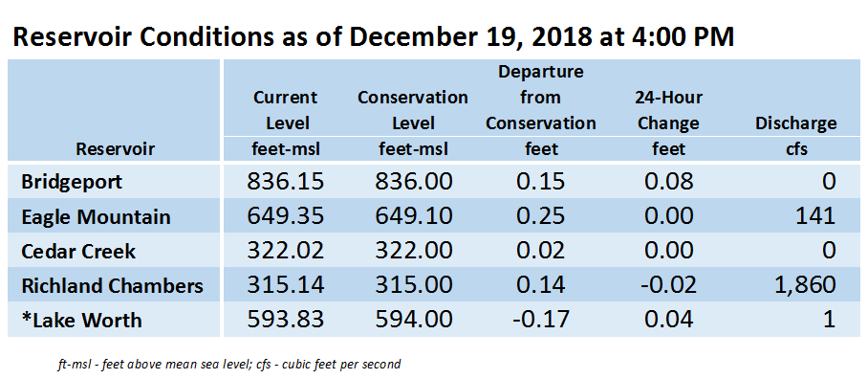868x379 pixels.
Task: Select Bridgeport current level 836.15
Action: tap(285, 182)
